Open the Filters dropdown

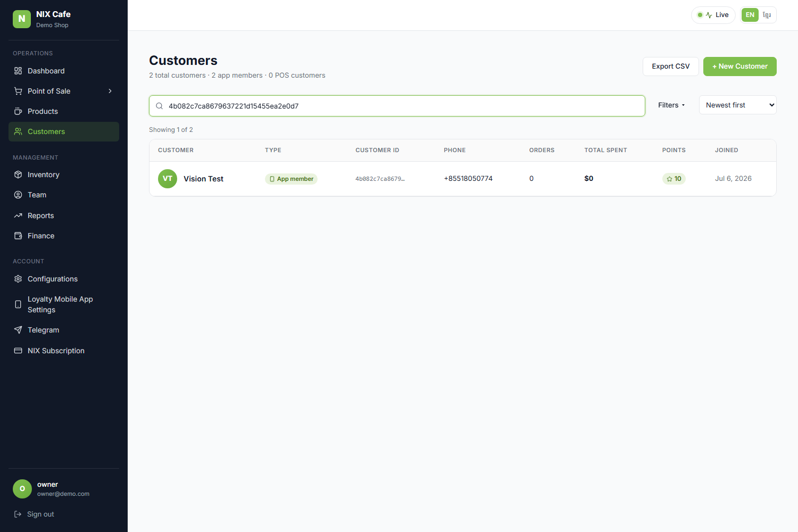pyautogui.click(x=671, y=105)
